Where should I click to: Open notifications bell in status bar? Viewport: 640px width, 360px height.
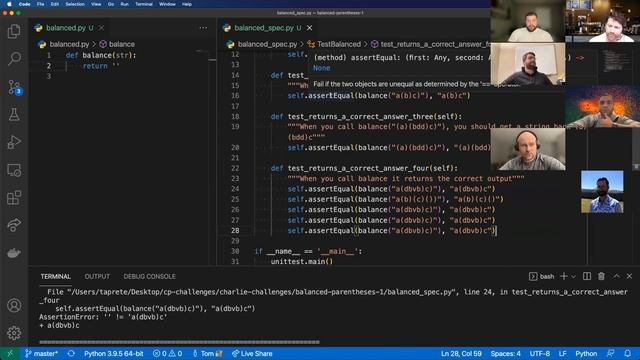(628, 353)
